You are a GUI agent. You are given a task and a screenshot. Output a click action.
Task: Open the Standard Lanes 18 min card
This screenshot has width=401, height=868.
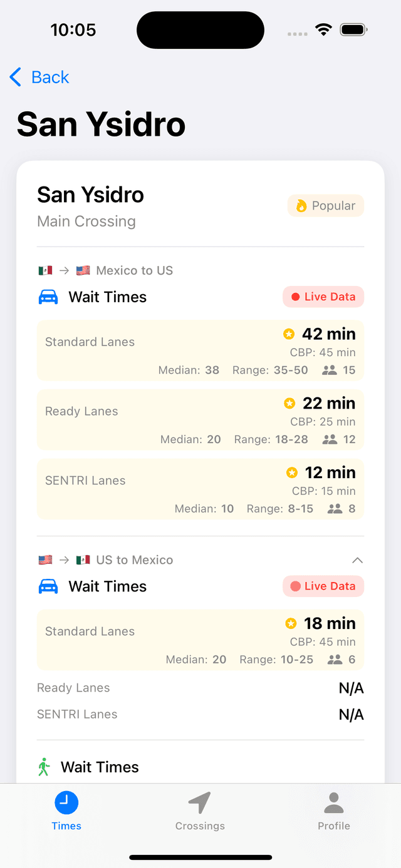(x=200, y=639)
